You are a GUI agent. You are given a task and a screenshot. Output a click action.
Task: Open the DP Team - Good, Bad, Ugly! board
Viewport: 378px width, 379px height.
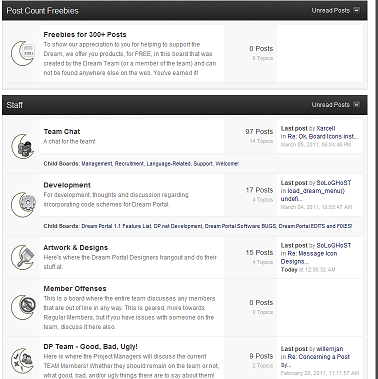coord(90,347)
